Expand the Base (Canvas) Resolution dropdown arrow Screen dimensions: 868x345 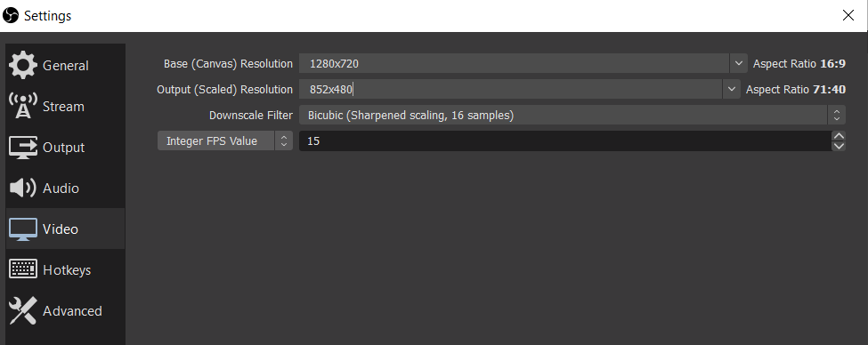(x=738, y=64)
